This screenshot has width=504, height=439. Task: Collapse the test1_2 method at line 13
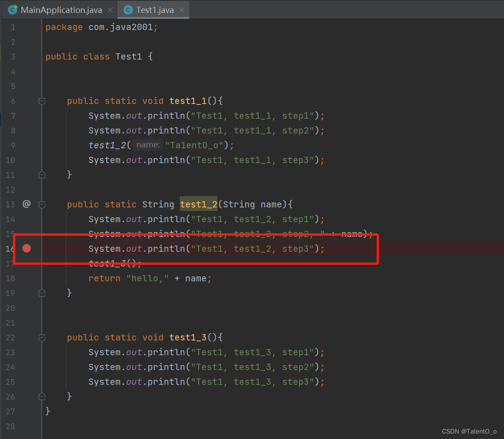tap(42, 204)
